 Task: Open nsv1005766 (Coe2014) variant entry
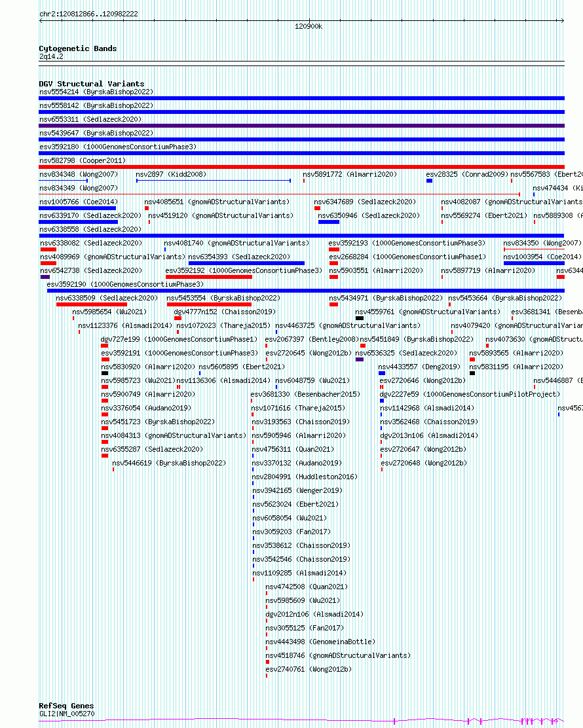[79, 202]
